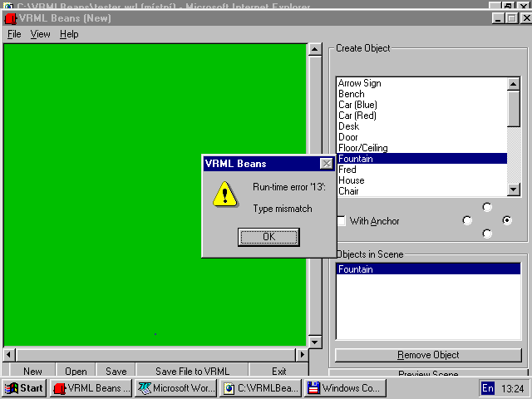The height and width of the screenshot is (399, 532).
Task: Open the View menu
Action: coord(41,34)
